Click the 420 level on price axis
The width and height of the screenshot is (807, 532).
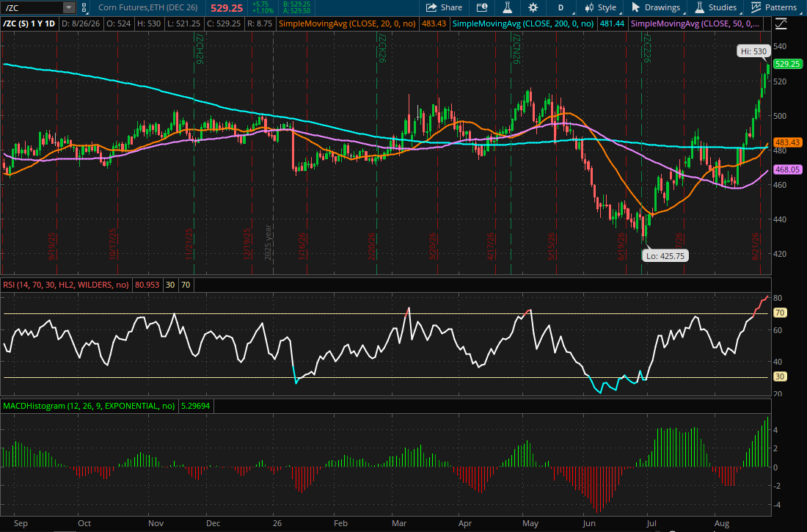pos(780,254)
